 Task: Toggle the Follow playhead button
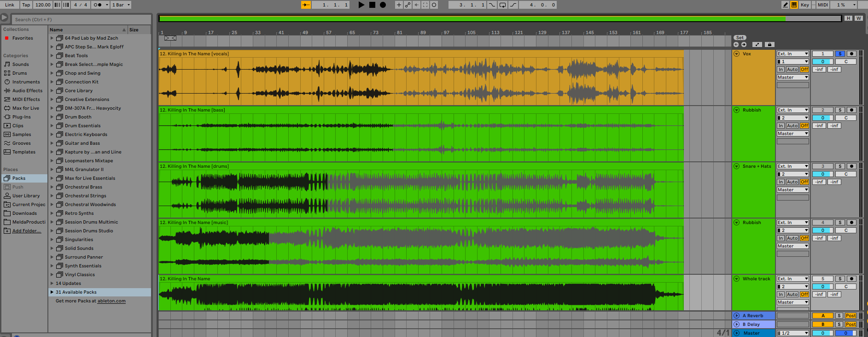(x=306, y=5)
